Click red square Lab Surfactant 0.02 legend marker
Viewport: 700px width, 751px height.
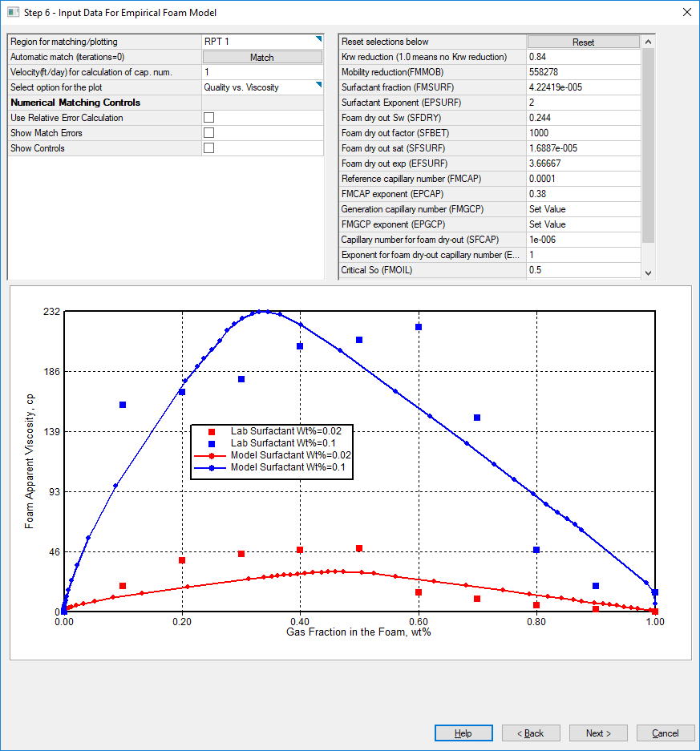211,431
